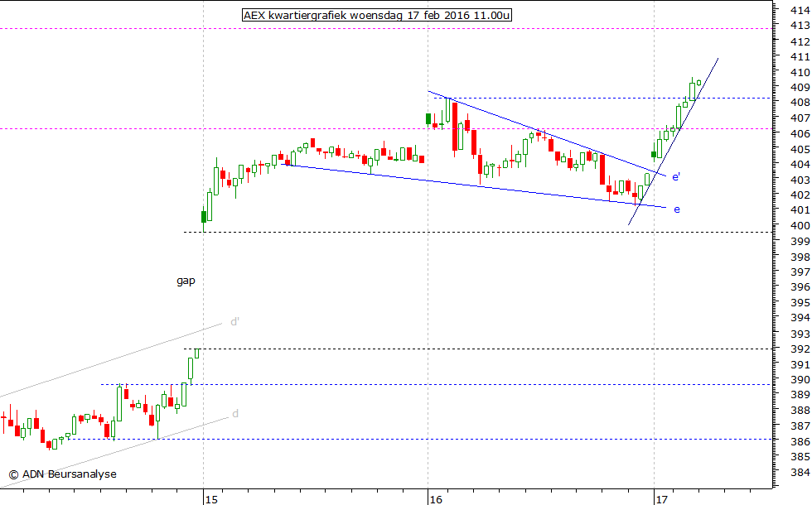This screenshot has height=505, width=812.
Task: Click price level 408 on the axis
Action: coord(800,103)
